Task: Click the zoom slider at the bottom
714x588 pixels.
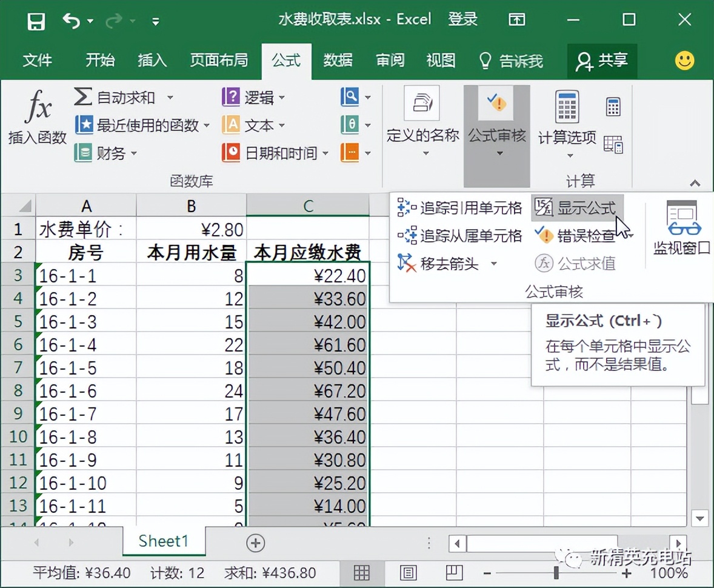Action: [556, 572]
